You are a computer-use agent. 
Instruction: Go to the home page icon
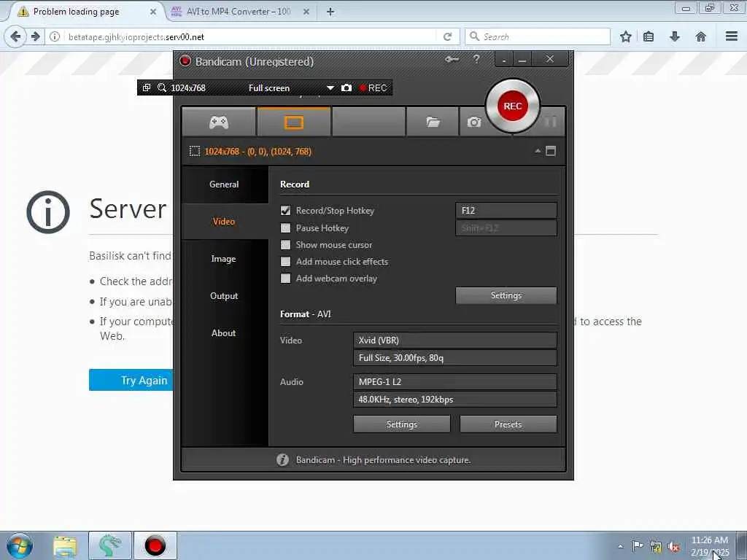pyautogui.click(x=701, y=36)
